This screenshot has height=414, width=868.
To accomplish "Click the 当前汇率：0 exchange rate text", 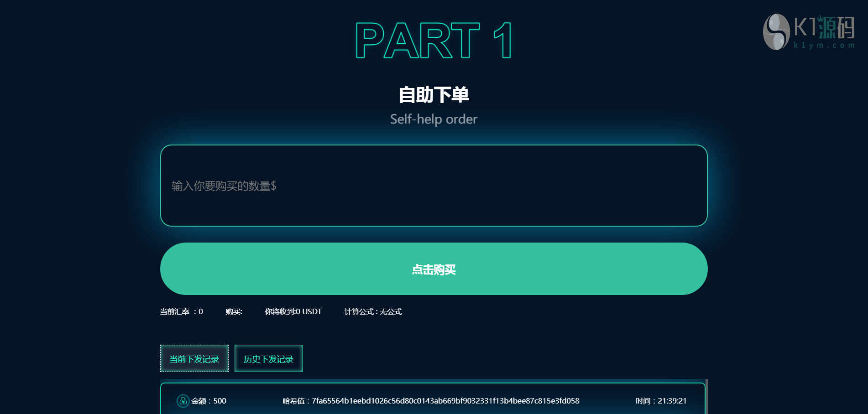I will (x=182, y=312).
